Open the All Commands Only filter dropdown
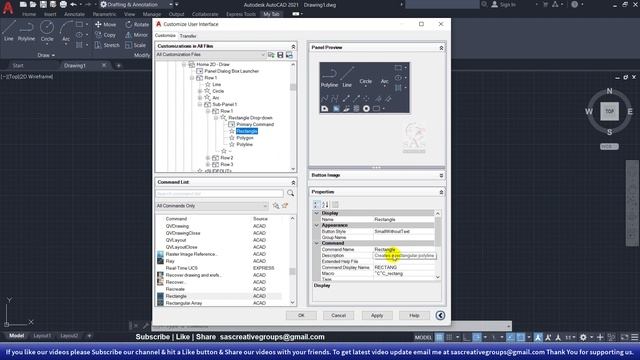The width and height of the screenshot is (640, 360). (212, 206)
